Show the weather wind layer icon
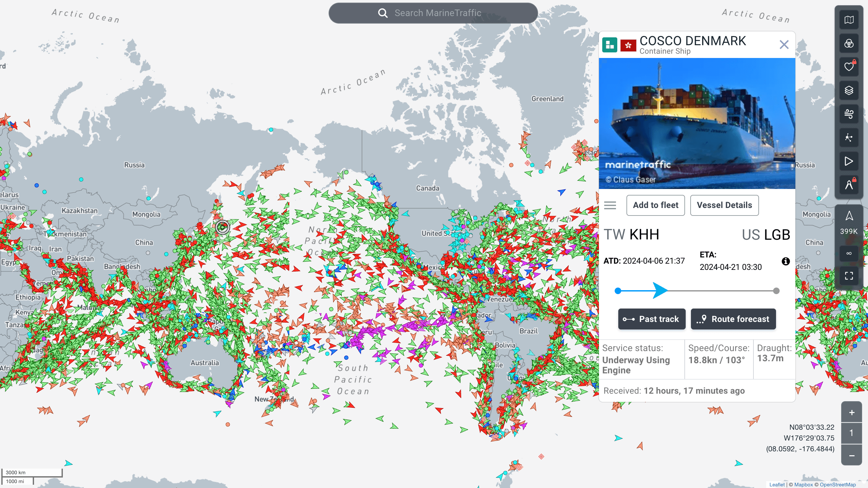 (x=849, y=114)
